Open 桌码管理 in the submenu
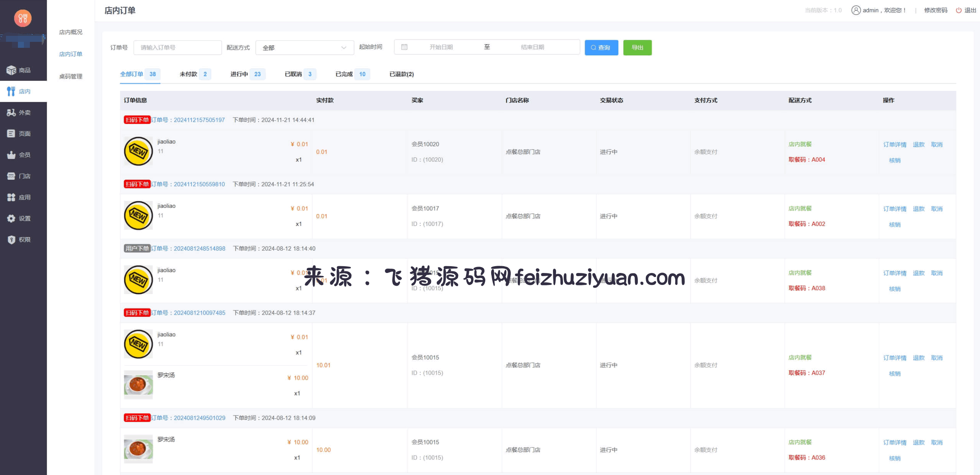This screenshot has width=980, height=475. [71, 77]
